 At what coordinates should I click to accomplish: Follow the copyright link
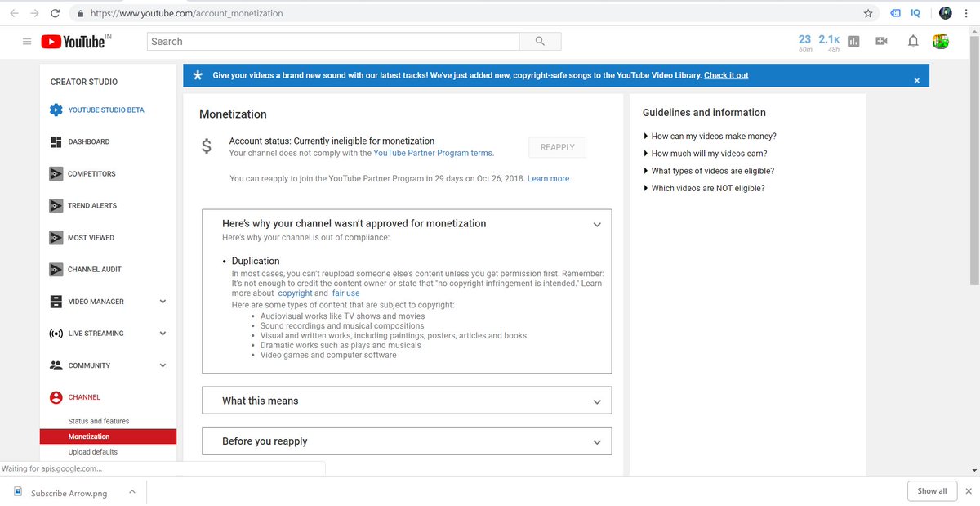pyautogui.click(x=295, y=293)
